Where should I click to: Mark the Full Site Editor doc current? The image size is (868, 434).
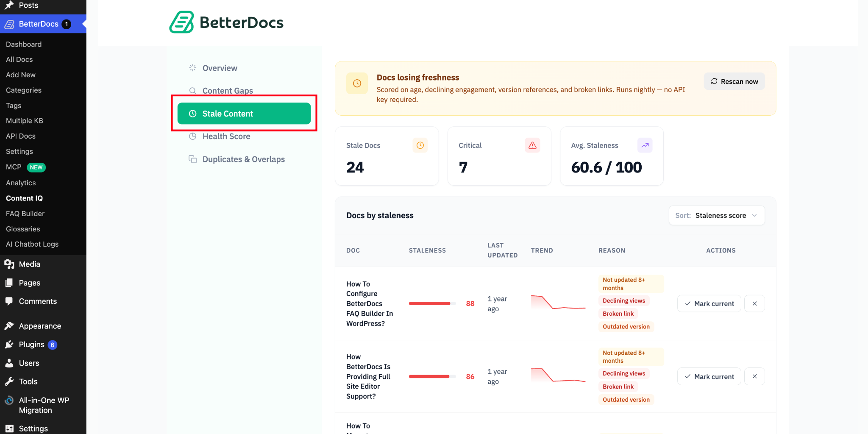click(709, 376)
